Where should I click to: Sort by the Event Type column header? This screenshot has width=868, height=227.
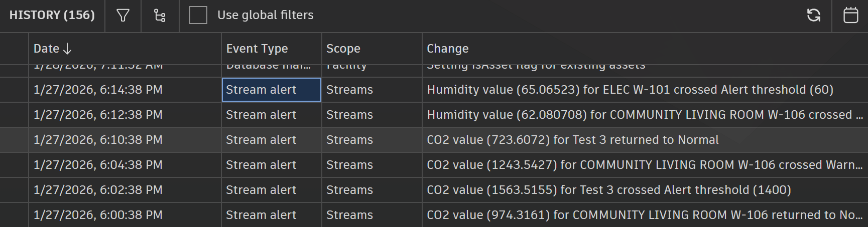click(x=257, y=49)
